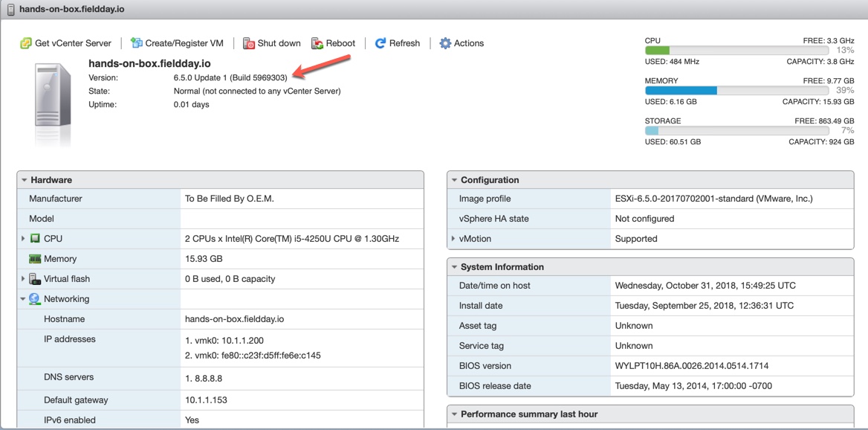This screenshot has width=868, height=430.
Task: Click the Uptime value "0.01 days"
Action: click(192, 104)
